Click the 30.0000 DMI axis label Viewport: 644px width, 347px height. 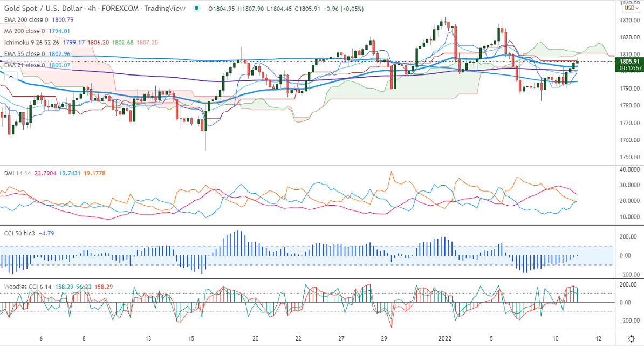(x=629, y=186)
